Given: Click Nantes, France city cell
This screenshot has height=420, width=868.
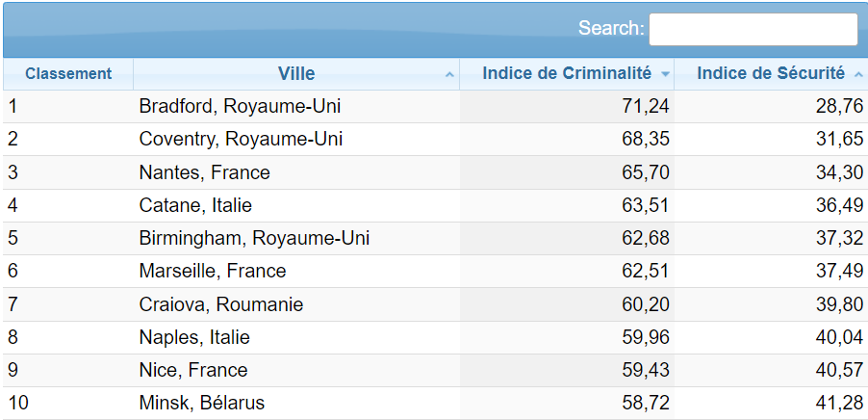Looking at the screenshot, I should pos(204,172).
